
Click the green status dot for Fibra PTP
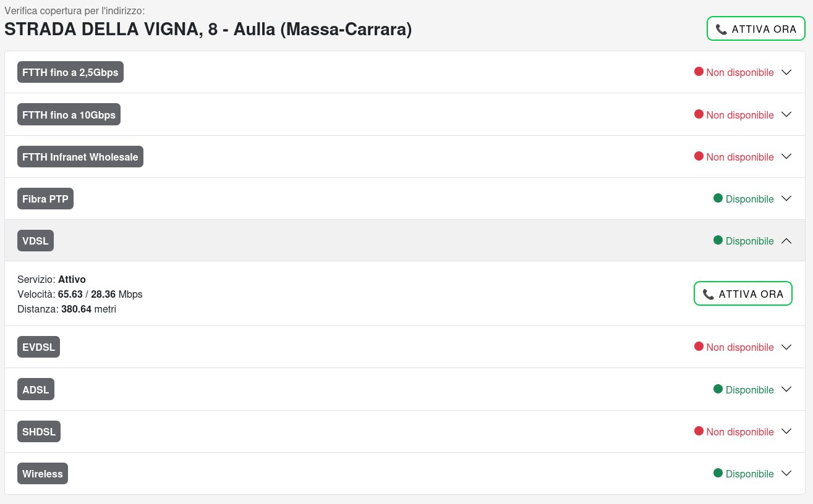pyautogui.click(x=718, y=198)
